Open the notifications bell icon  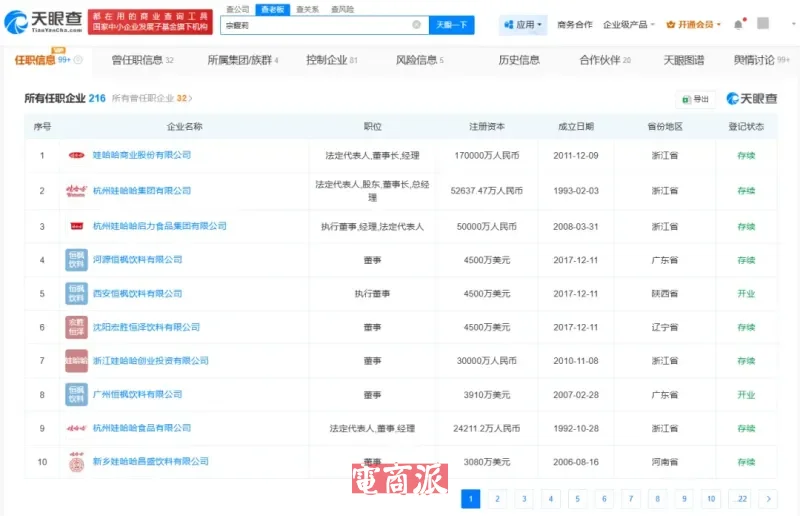pyautogui.click(x=738, y=24)
